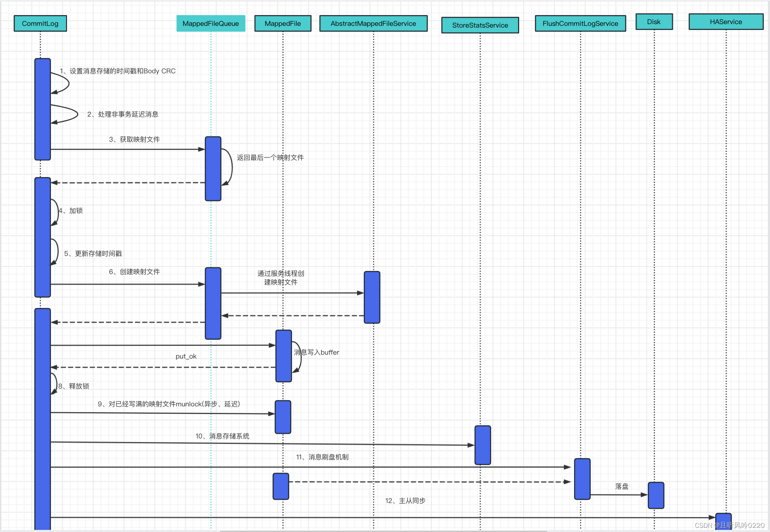Viewport: 770px width, 532px height.
Task: Select the Disk activation bar
Action: [656, 495]
